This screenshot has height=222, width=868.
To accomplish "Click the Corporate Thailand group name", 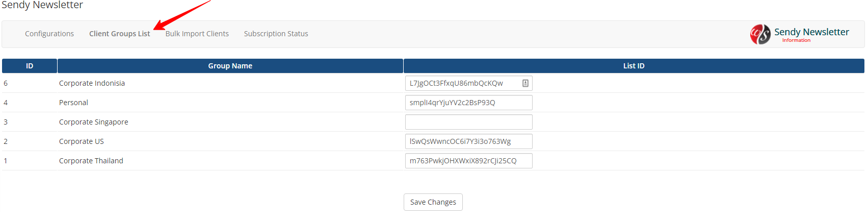I will [91, 161].
